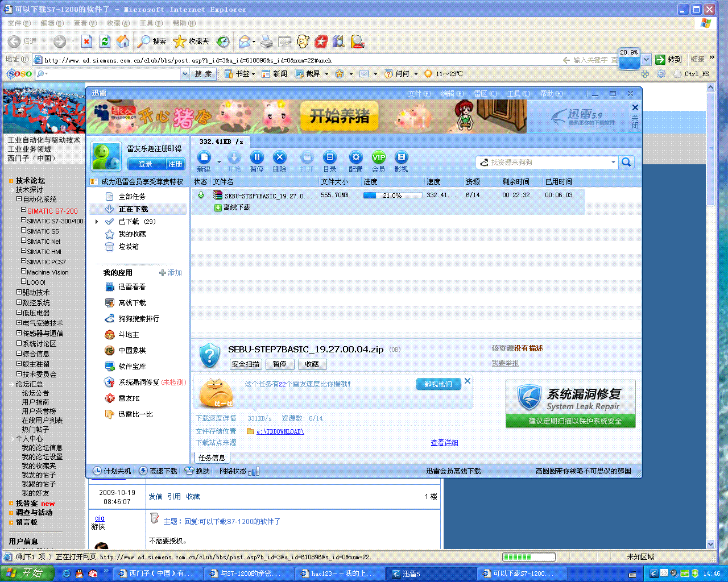This screenshot has height=582, width=728.
Task: Click the IE print icon
Action: click(x=267, y=41)
